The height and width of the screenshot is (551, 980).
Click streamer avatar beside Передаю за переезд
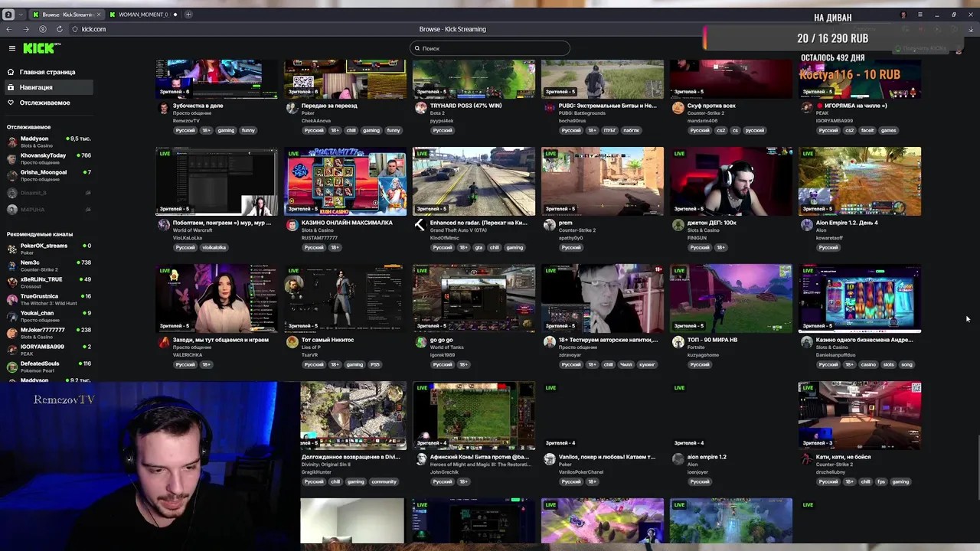pyautogui.click(x=292, y=108)
